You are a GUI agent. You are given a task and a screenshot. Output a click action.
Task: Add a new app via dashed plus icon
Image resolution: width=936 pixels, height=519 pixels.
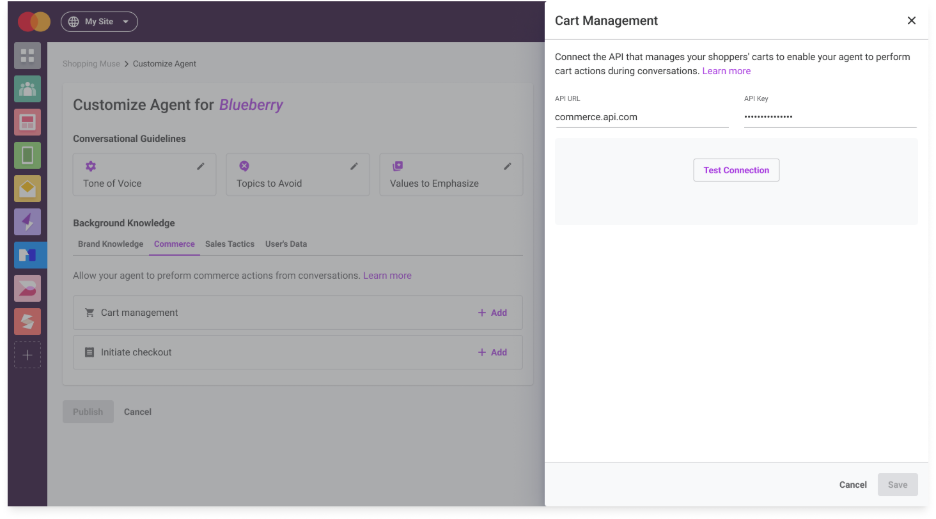pos(27,355)
